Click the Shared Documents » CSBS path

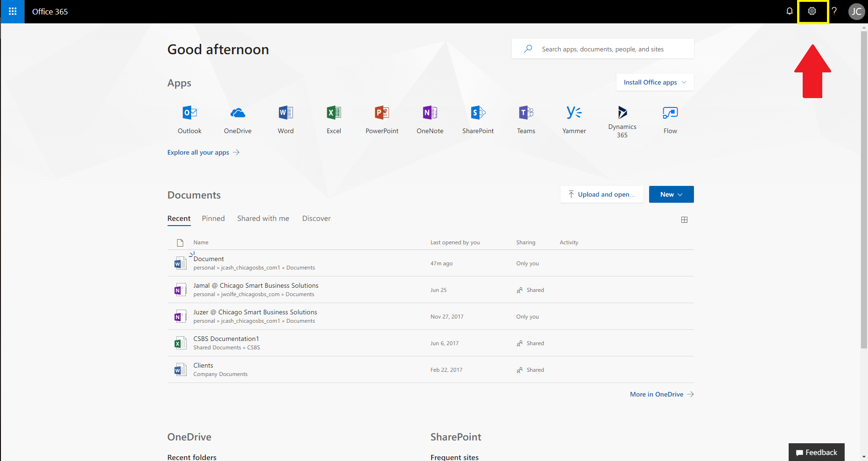(x=227, y=348)
